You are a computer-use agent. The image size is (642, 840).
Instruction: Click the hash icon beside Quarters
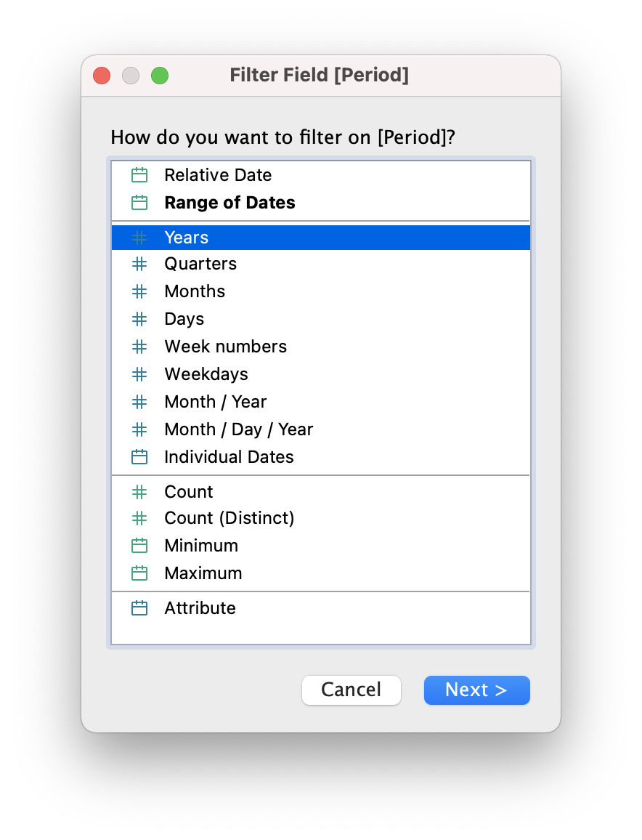(139, 264)
